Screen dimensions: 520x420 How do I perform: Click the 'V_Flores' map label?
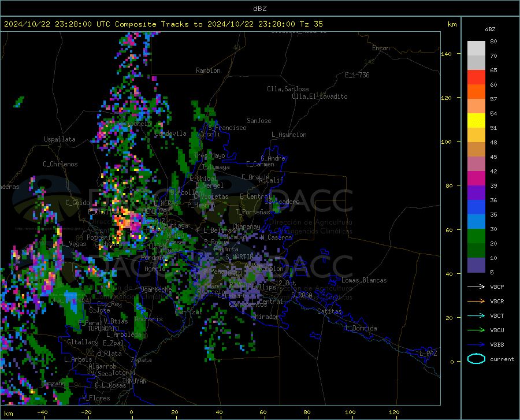[96, 398]
